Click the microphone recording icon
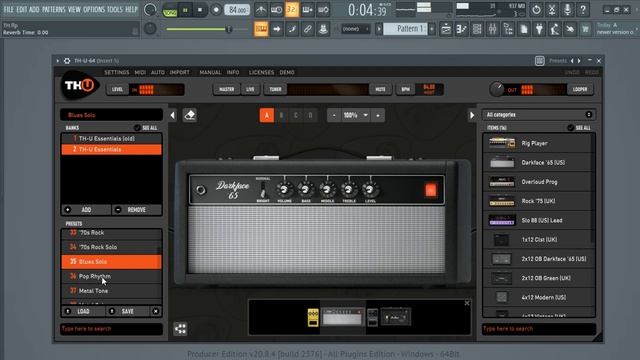640x360 pixels. 567,10
